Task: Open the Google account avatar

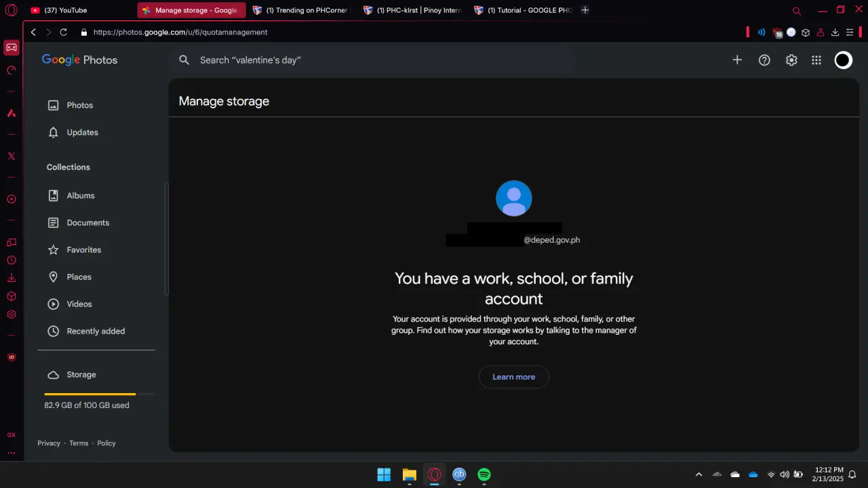Action: (843, 60)
